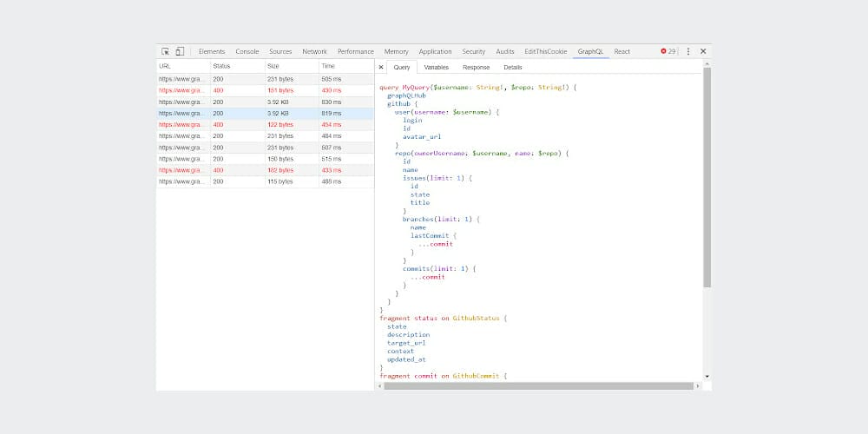Click 'target_url' field in status fragment
Screen dimensions: 868x434
coord(406,343)
